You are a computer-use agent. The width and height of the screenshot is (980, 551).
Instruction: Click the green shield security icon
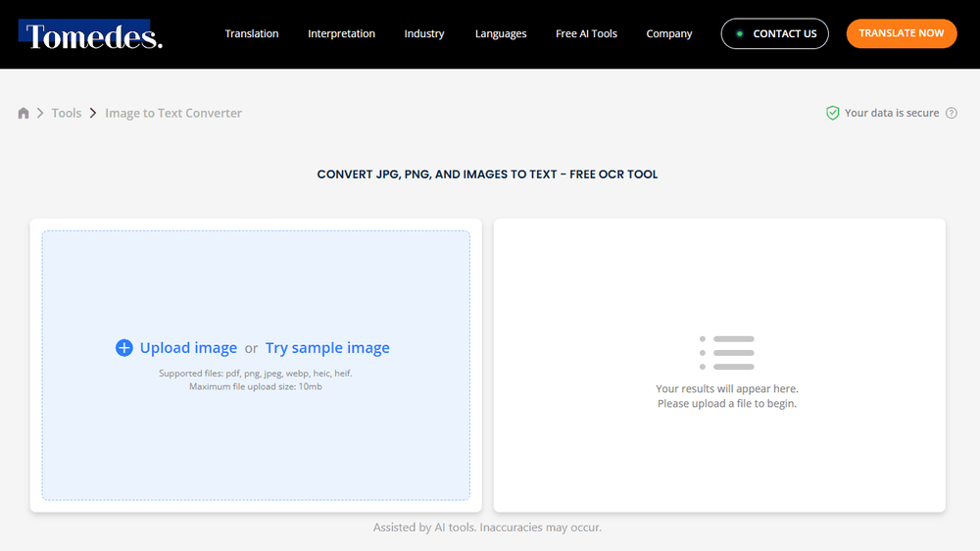(x=832, y=113)
